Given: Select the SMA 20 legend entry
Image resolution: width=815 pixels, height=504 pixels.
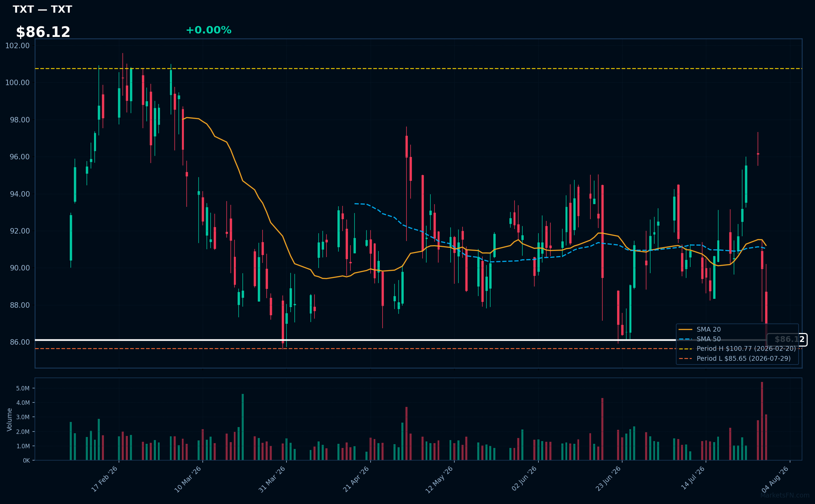Looking at the screenshot, I should pos(700,329).
